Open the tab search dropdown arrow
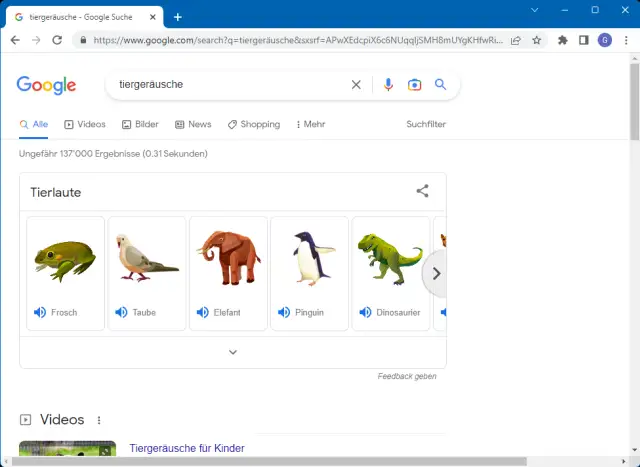The width and height of the screenshot is (640, 467). (534, 10)
